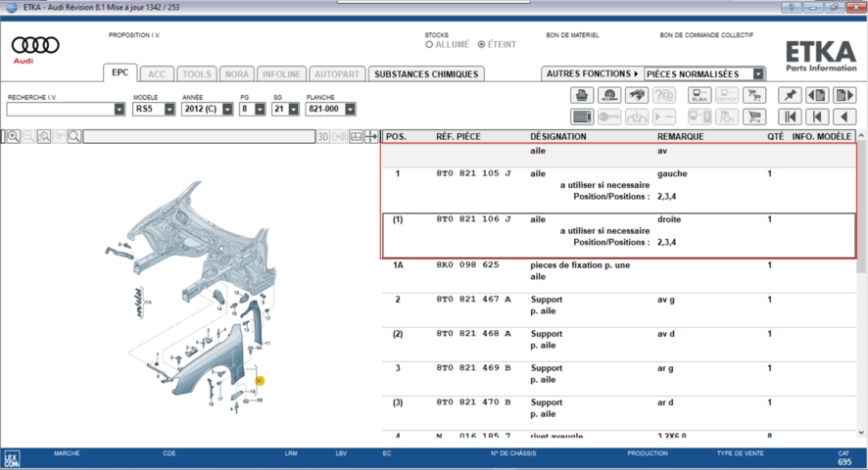The width and height of the screenshot is (868, 470).
Task: Click the horizontal expand arrows icon
Action: (371, 136)
